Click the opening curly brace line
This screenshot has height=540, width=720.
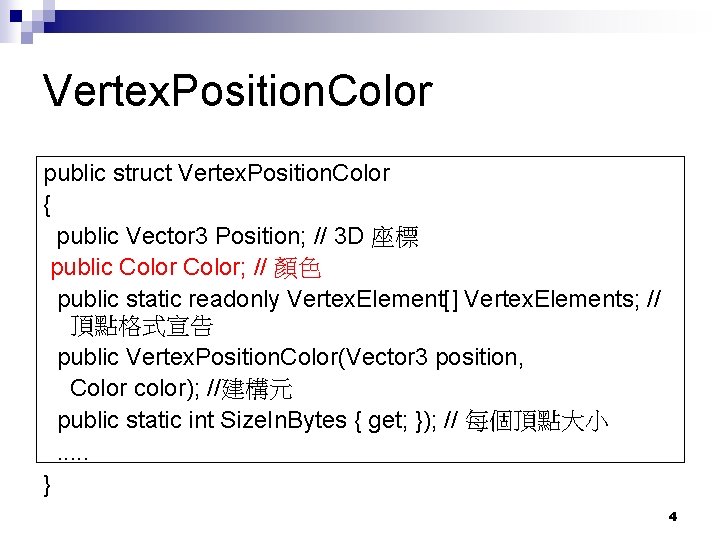pos(48,205)
